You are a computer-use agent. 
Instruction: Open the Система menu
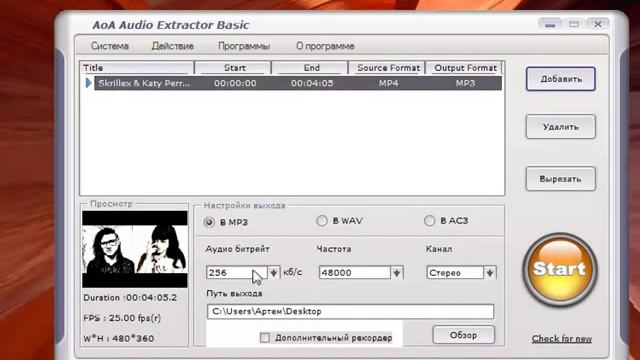click(x=110, y=46)
